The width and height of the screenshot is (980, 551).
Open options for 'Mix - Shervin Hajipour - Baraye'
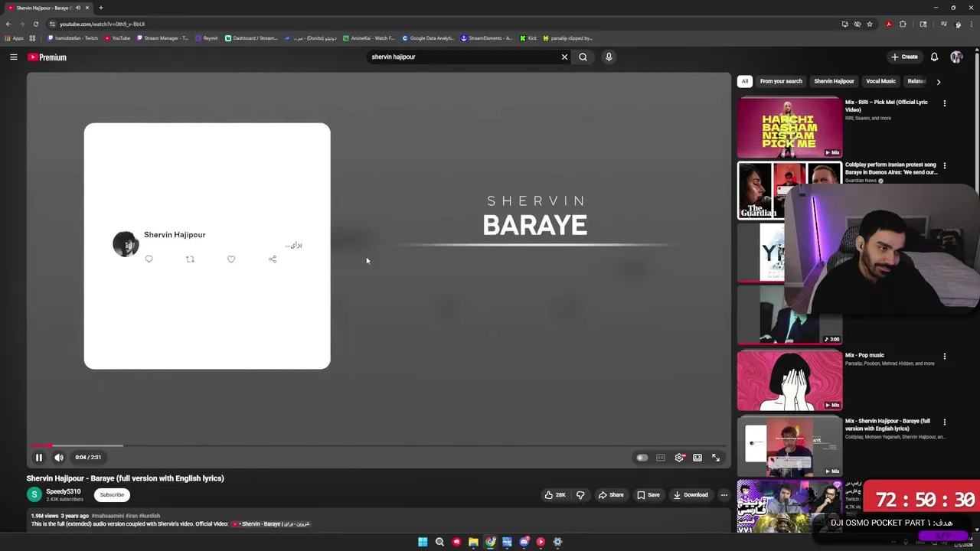point(945,422)
